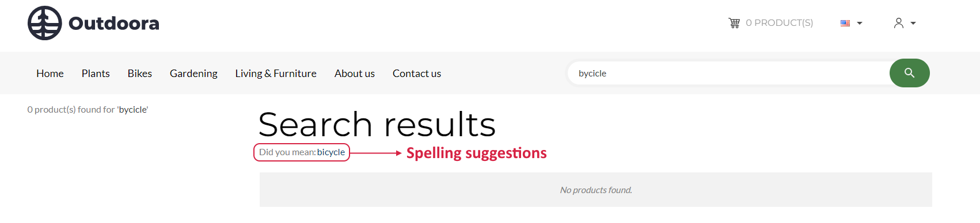Click the Outdoora brand name text
This screenshot has width=980, height=223.
tap(114, 24)
